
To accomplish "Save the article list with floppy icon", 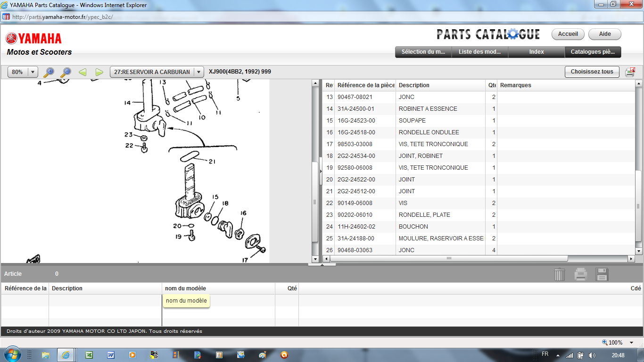I will [602, 274].
